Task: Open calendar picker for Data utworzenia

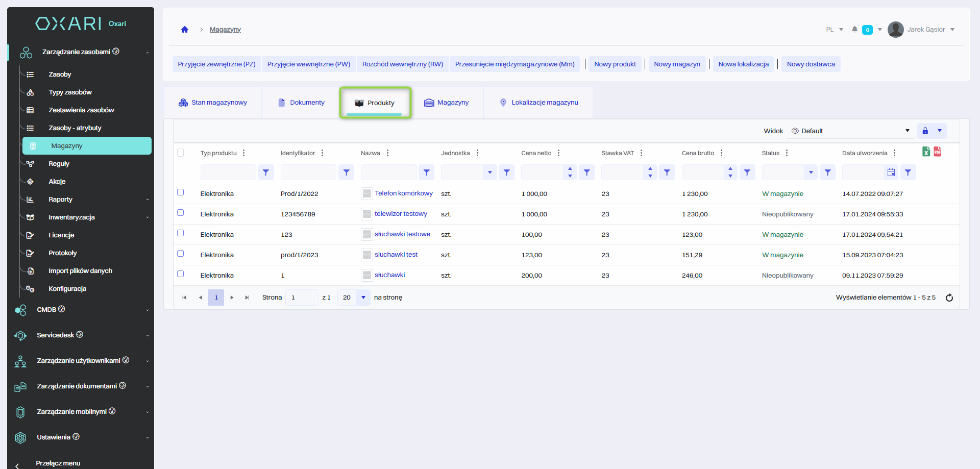Action: [x=891, y=172]
